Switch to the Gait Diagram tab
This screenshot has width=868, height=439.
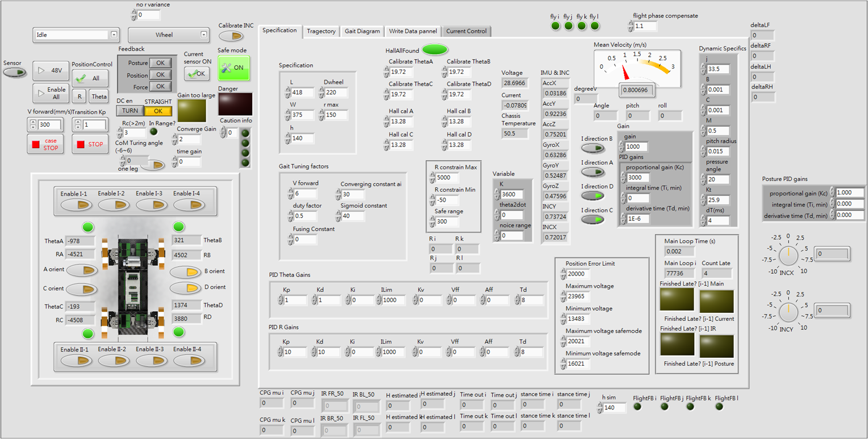(x=362, y=31)
